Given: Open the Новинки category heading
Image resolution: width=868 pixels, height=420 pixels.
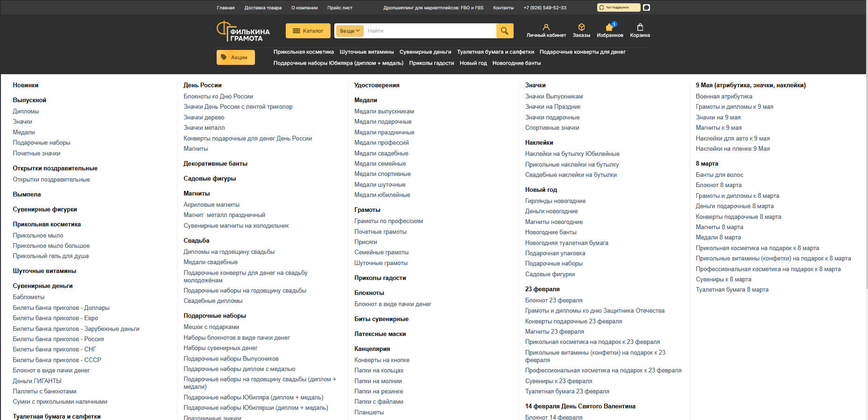Looking at the screenshot, I should pos(26,85).
